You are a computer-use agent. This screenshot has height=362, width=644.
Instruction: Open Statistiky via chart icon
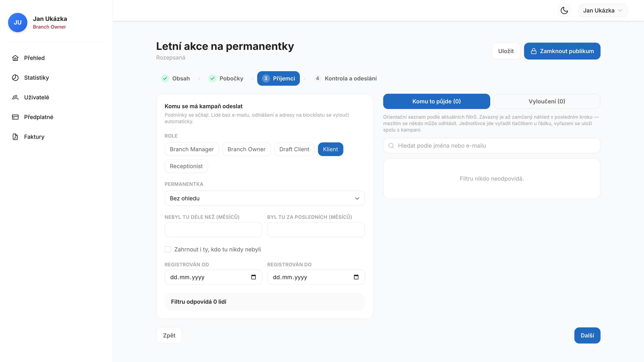15,78
